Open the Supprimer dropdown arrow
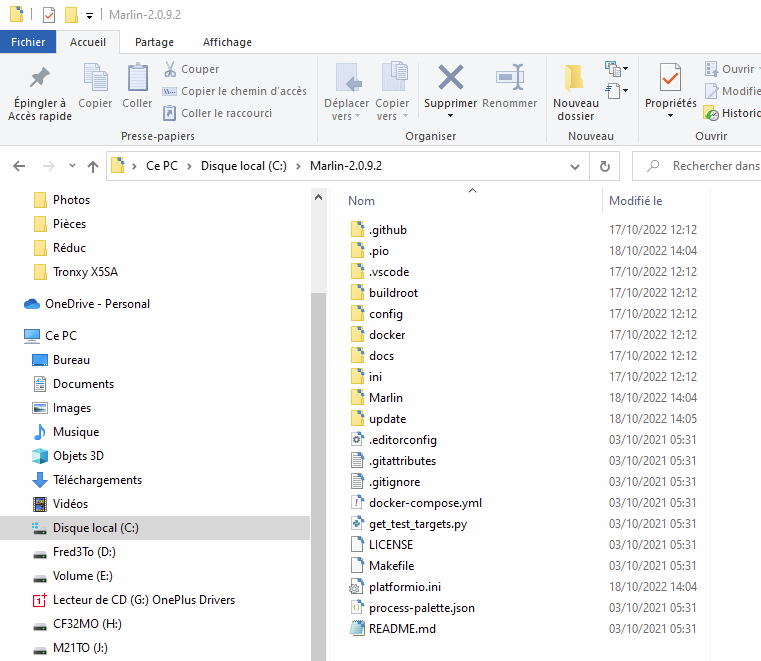 tap(450, 116)
